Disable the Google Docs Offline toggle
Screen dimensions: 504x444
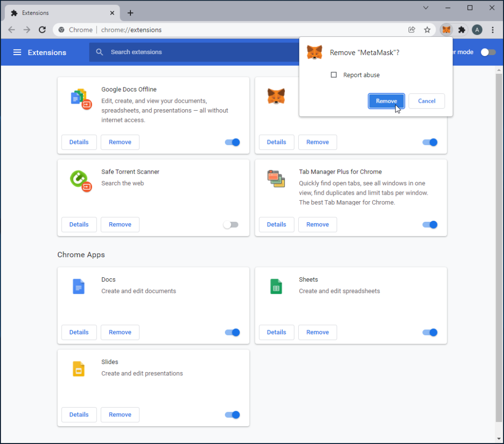(232, 143)
